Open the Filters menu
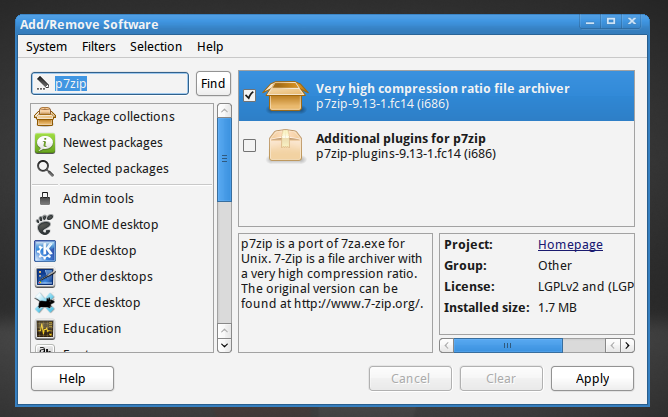668x417 pixels. point(99,46)
